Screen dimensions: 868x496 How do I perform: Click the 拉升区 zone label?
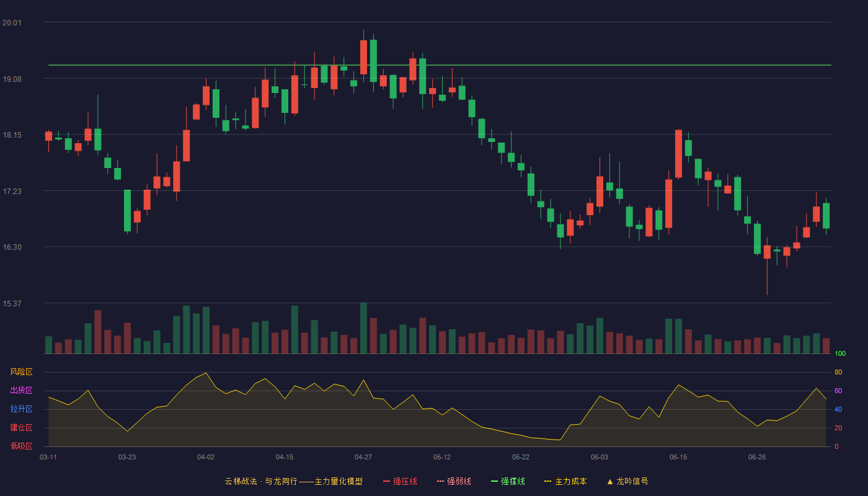(21, 409)
